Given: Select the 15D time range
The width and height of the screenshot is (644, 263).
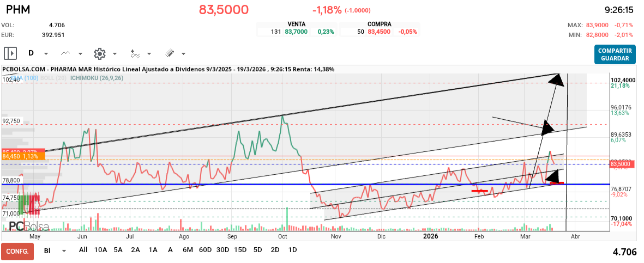Looking at the screenshot, I should click(x=240, y=249).
